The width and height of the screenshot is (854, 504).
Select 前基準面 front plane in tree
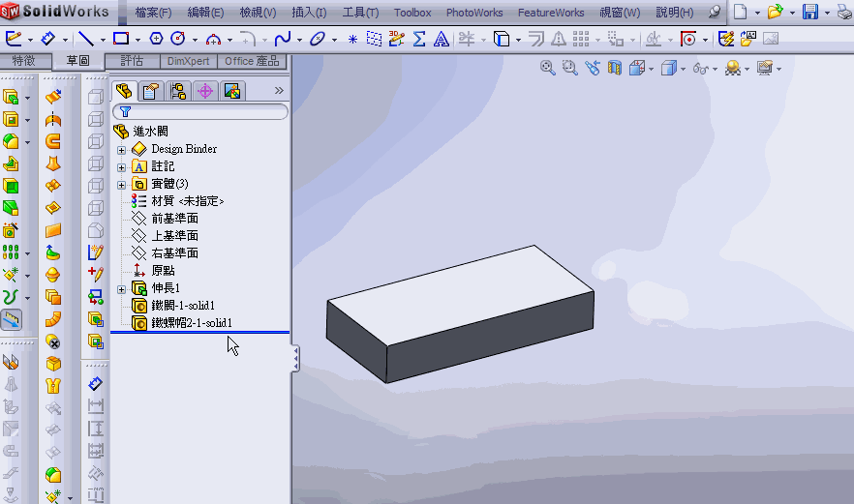174,219
